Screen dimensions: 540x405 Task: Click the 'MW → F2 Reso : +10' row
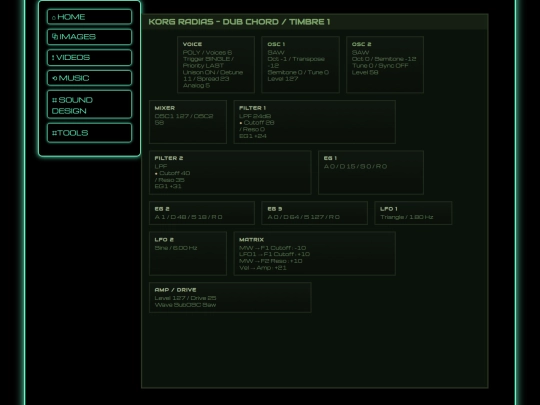tap(271, 261)
